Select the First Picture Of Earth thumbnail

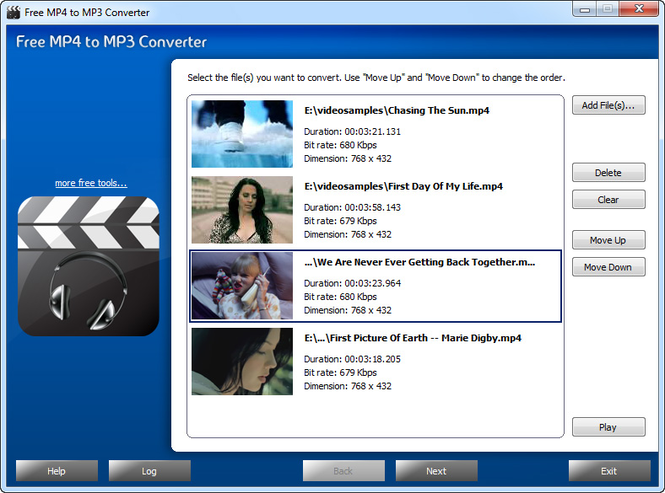pos(242,361)
